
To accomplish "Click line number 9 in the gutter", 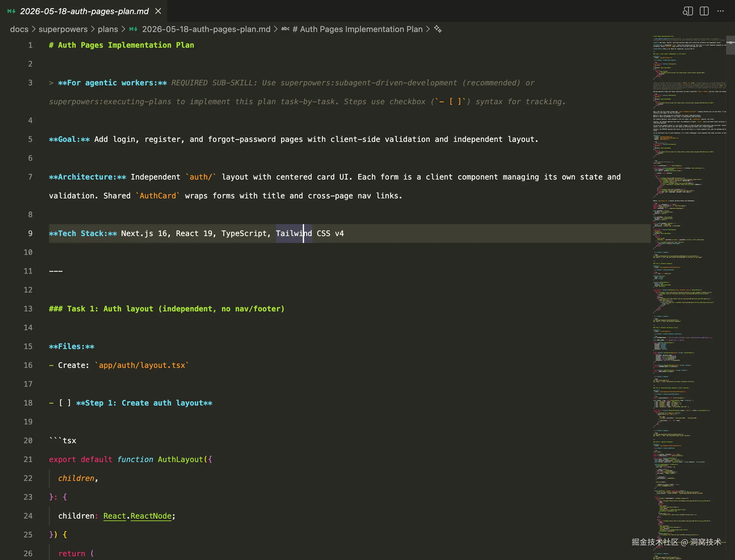I will pyautogui.click(x=30, y=233).
